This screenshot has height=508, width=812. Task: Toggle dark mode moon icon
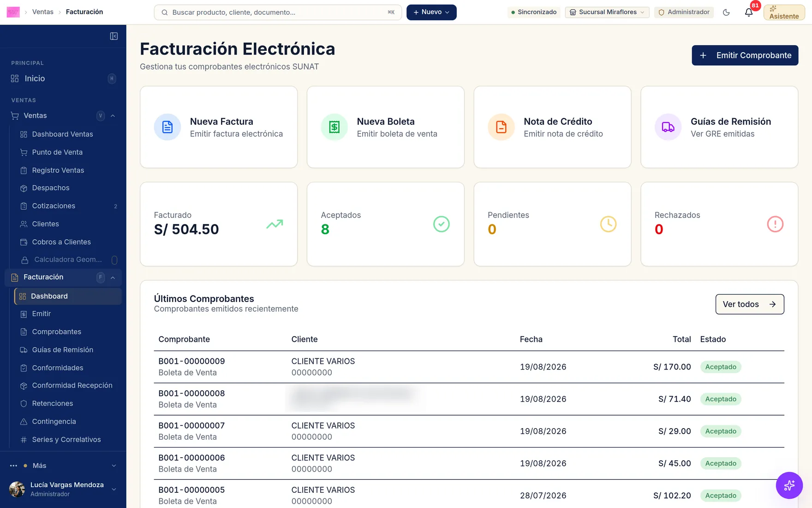pos(726,12)
